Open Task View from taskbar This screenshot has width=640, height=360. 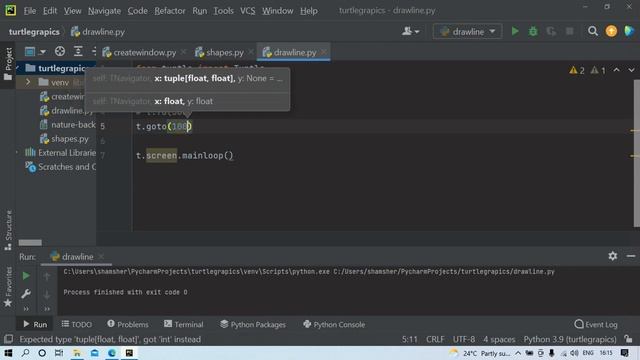tap(59, 353)
